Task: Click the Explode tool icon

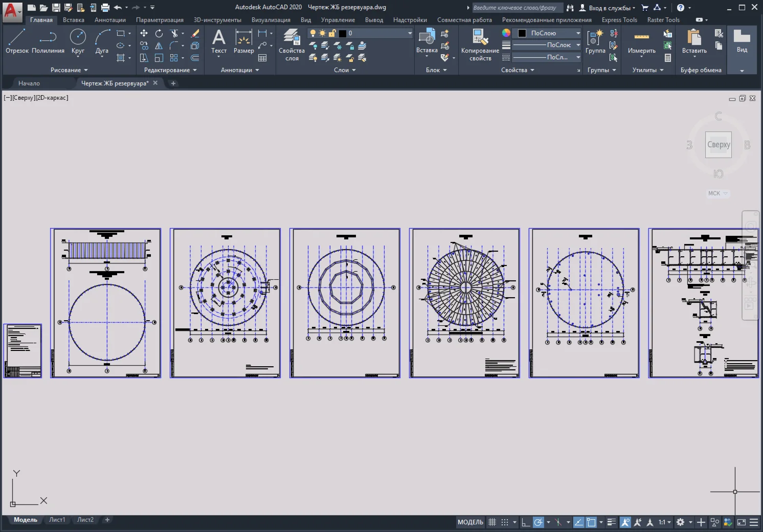Action: pyautogui.click(x=195, y=46)
